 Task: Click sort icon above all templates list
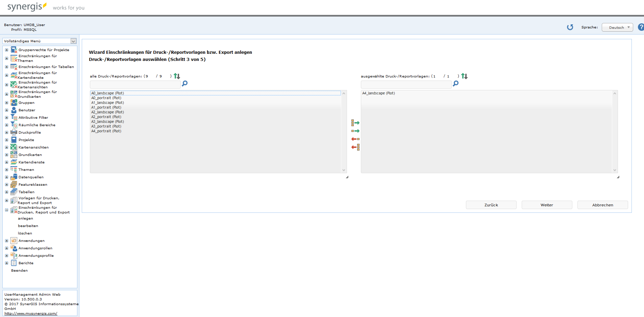[x=177, y=76]
